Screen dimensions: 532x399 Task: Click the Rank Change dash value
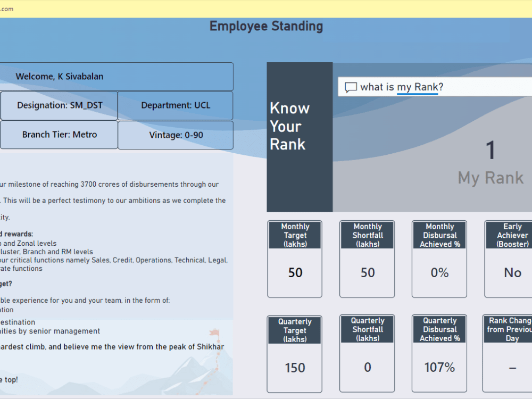coord(512,368)
